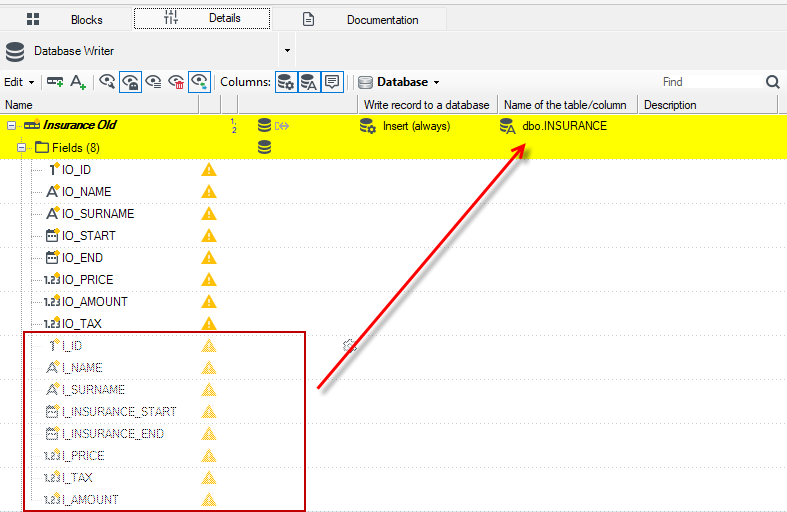Click the Insert (always) database gear icon
The height and width of the screenshot is (512, 787).
[368, 126]
